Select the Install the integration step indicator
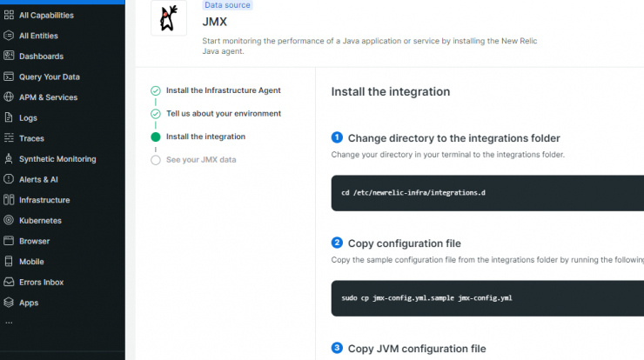 point(156,137)
